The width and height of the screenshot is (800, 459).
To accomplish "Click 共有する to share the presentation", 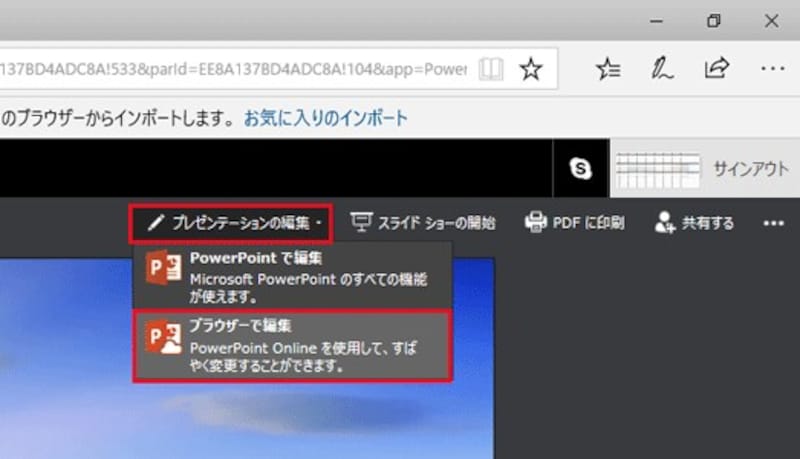I will tap(693, 223).
